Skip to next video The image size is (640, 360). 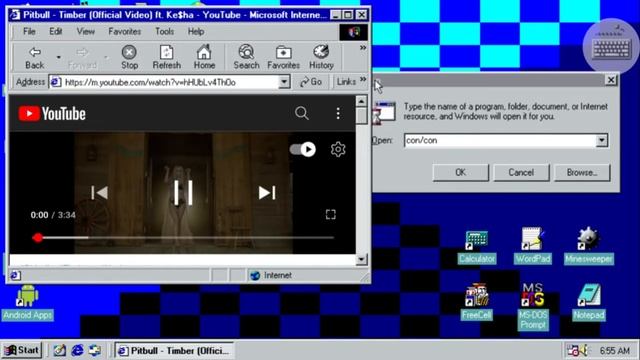click(x=267, y=193)
